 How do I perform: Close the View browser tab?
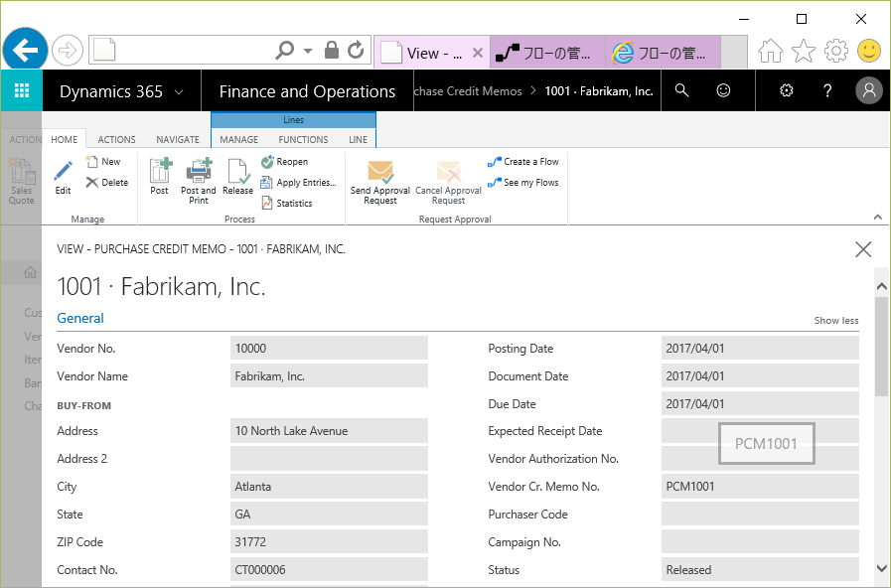pos(478,53)
